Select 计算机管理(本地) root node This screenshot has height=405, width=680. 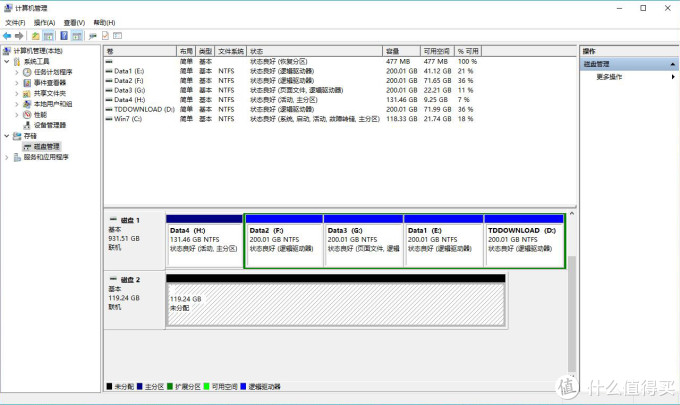tap(38, 51)
